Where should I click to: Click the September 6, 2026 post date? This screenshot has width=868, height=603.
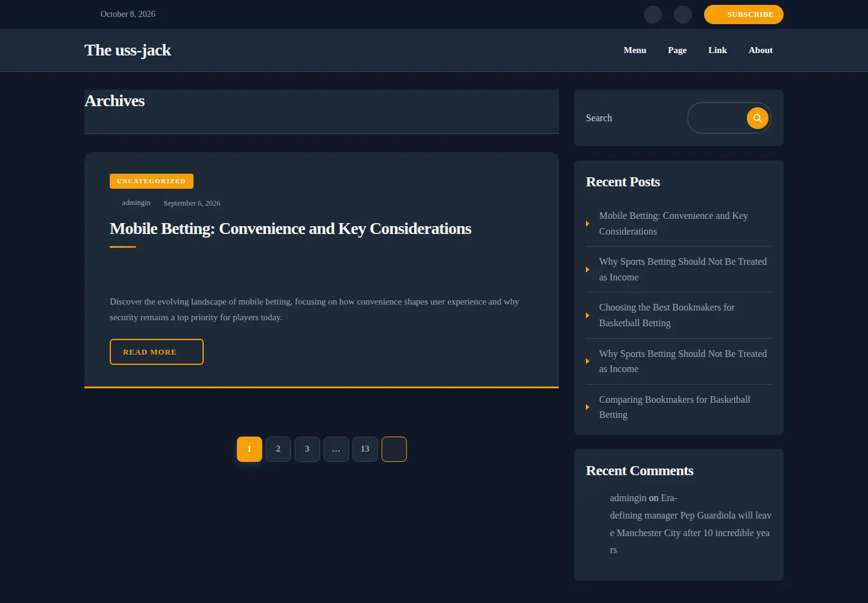192,203
